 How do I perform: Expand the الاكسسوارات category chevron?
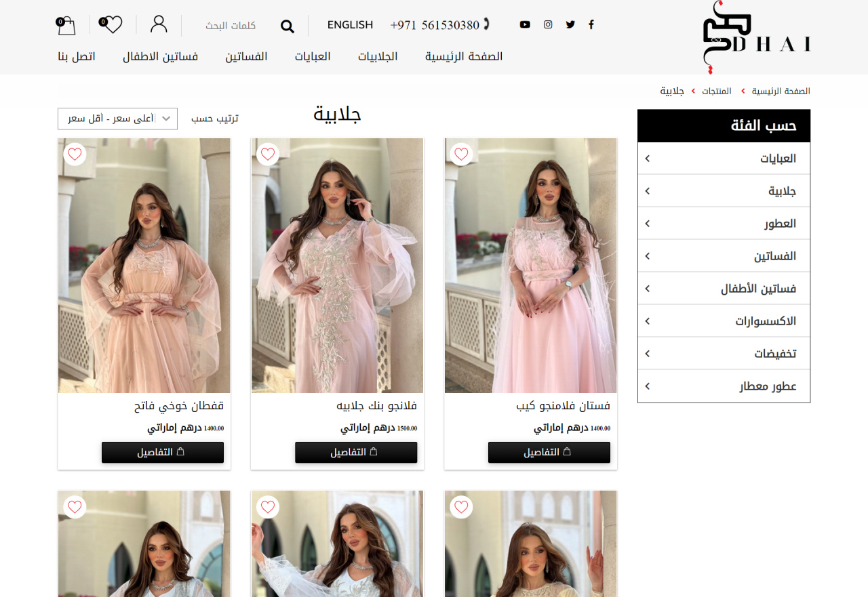[647, 321]
